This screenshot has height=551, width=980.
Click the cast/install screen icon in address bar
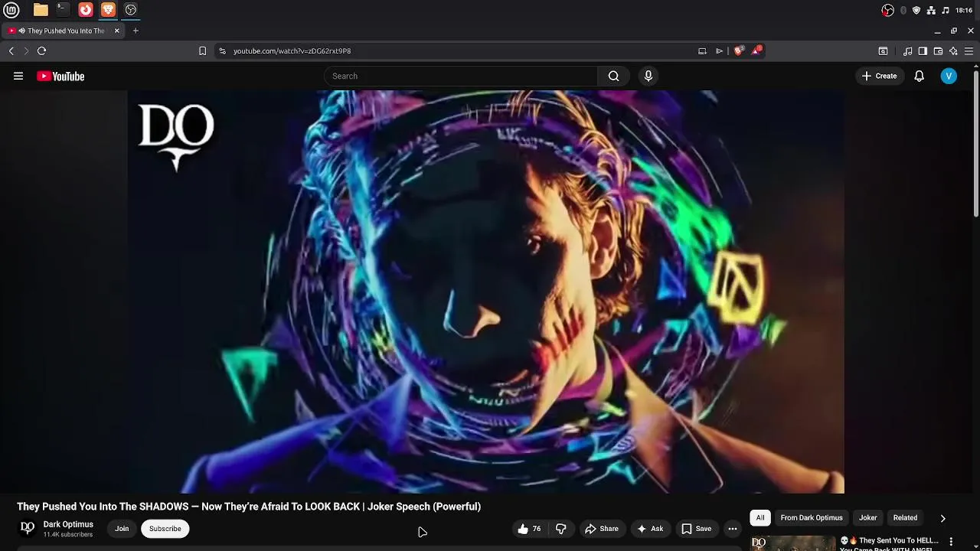click(702, 51)
